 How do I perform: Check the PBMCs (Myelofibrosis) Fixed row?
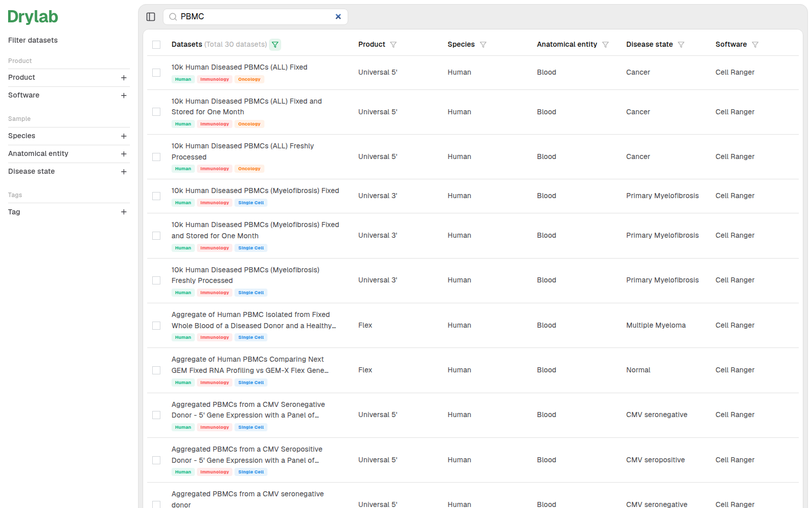pos(156,196)
